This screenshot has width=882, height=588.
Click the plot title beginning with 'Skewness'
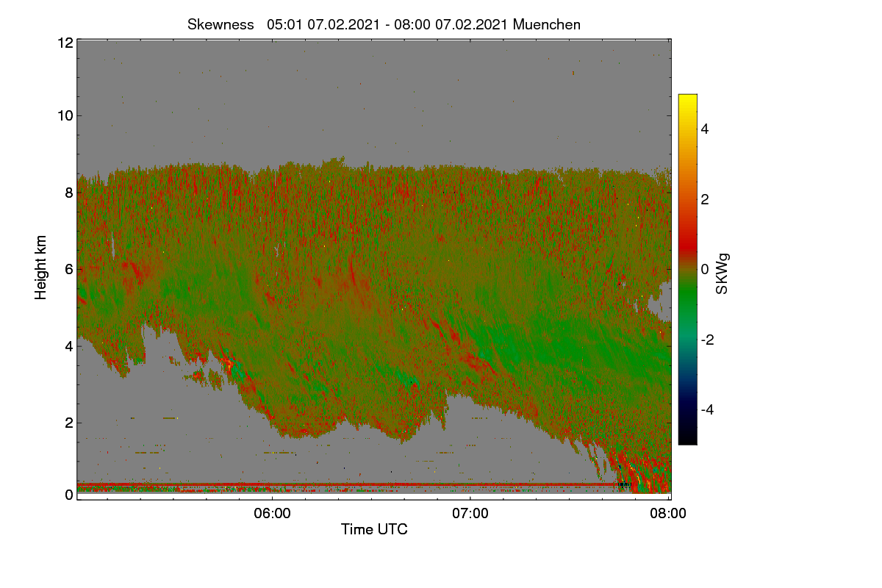[384, 24]
